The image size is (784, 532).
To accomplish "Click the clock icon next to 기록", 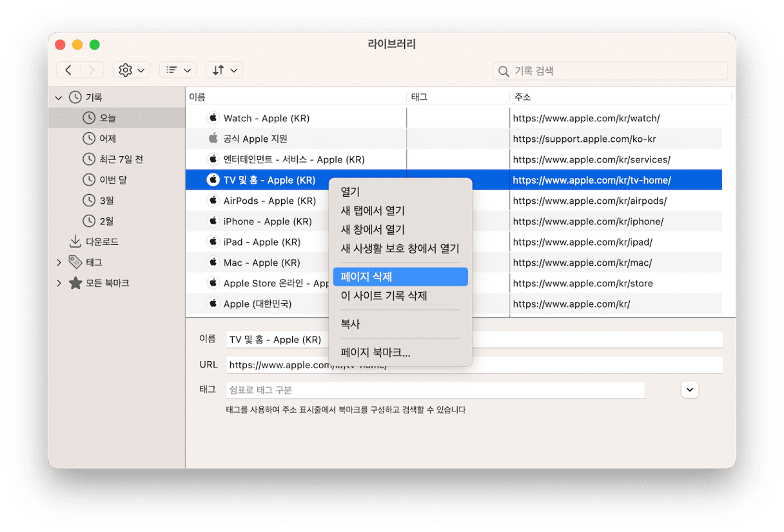I will click(x=75, y=97).
